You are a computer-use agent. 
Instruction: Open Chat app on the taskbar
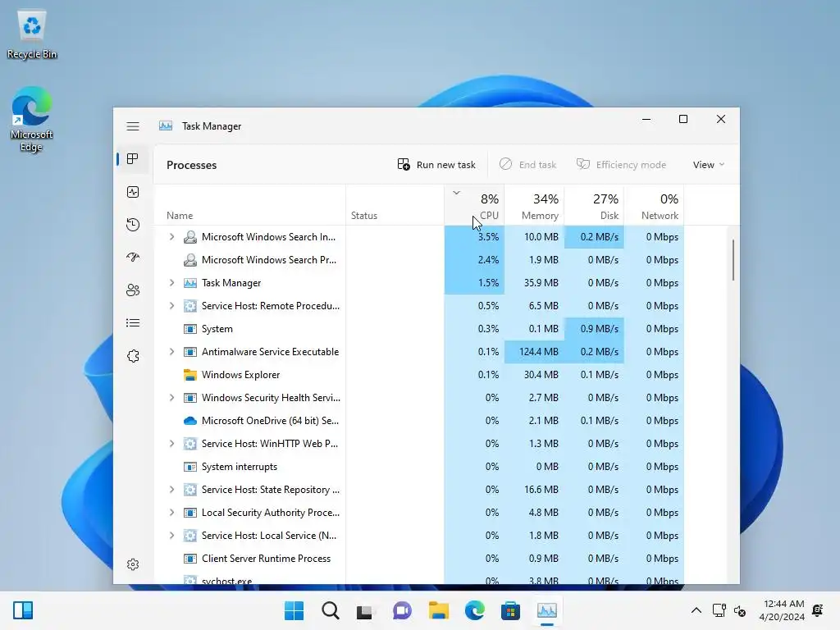tap(402, 610)
